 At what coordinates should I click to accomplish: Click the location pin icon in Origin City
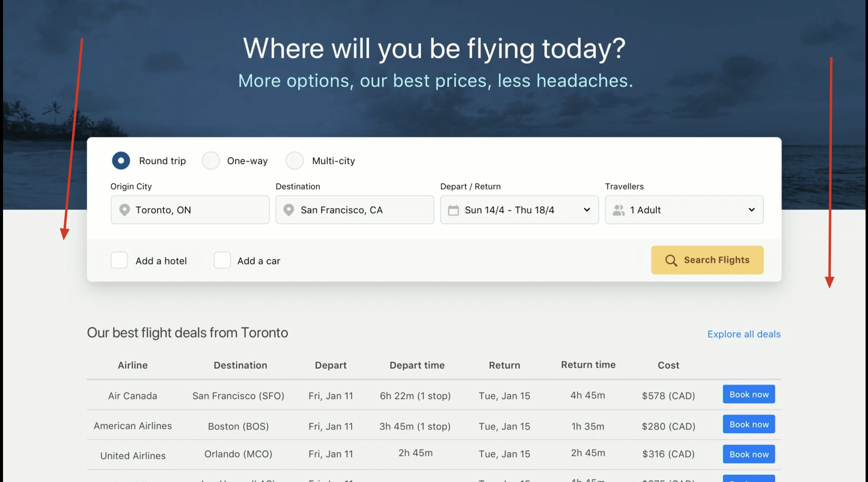[125, 210]
